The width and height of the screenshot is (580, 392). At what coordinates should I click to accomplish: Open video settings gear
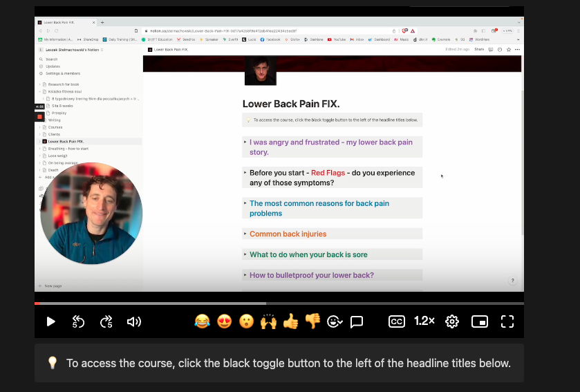(x=452, y=321)
